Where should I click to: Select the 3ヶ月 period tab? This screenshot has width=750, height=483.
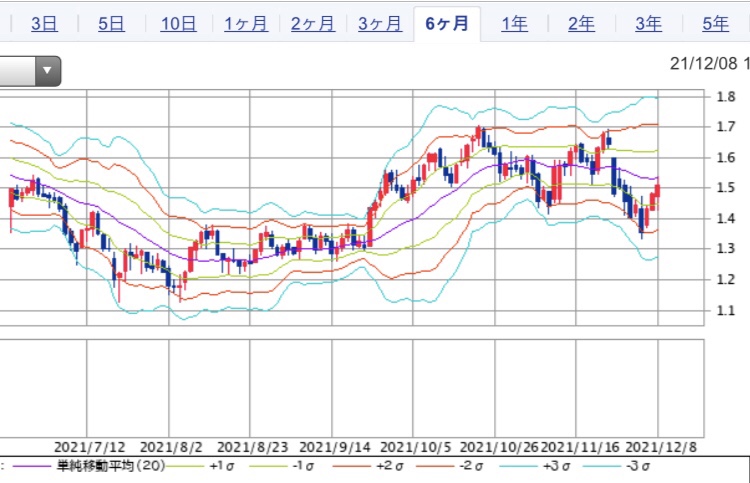(380, 23)
